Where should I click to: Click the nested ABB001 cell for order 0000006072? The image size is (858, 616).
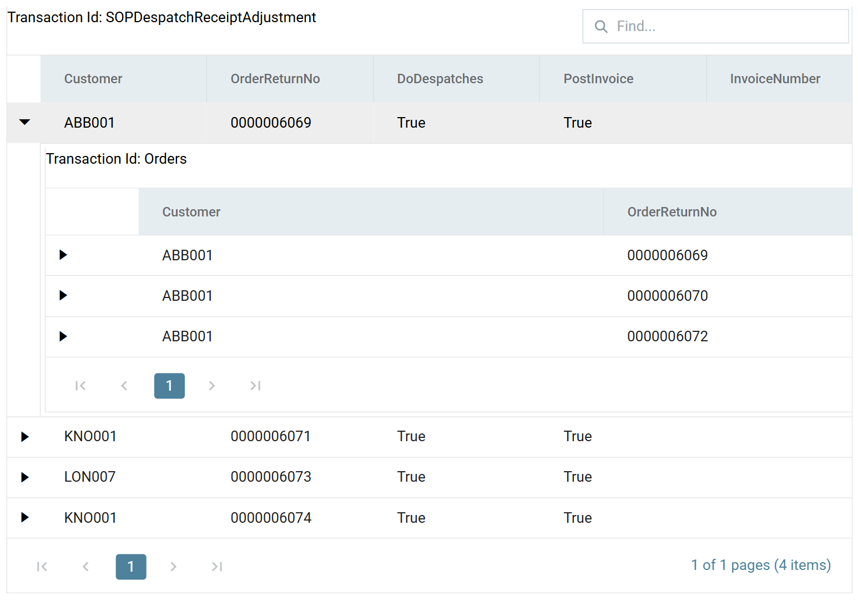pyautogui.click(x=371, y=336)
